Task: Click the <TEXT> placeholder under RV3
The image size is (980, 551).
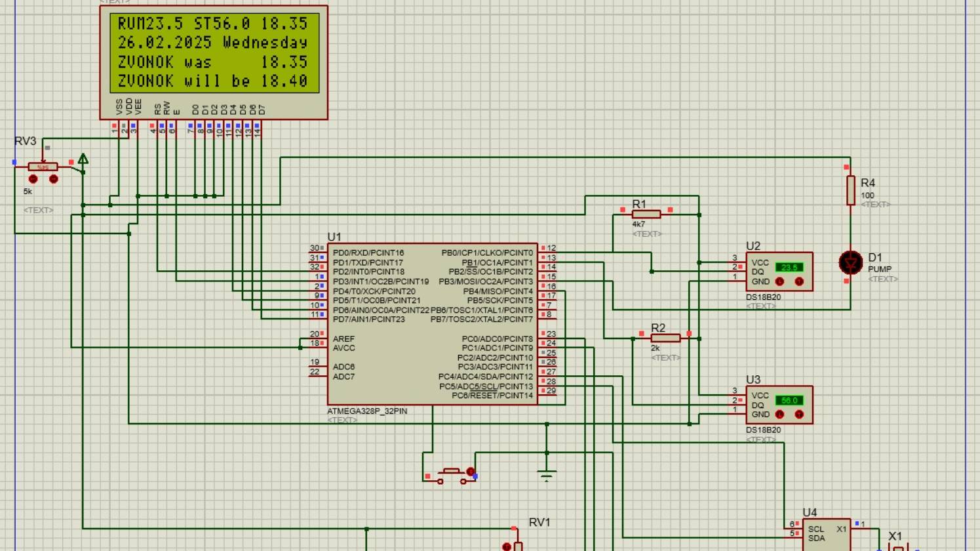Action: coord(39,211)
